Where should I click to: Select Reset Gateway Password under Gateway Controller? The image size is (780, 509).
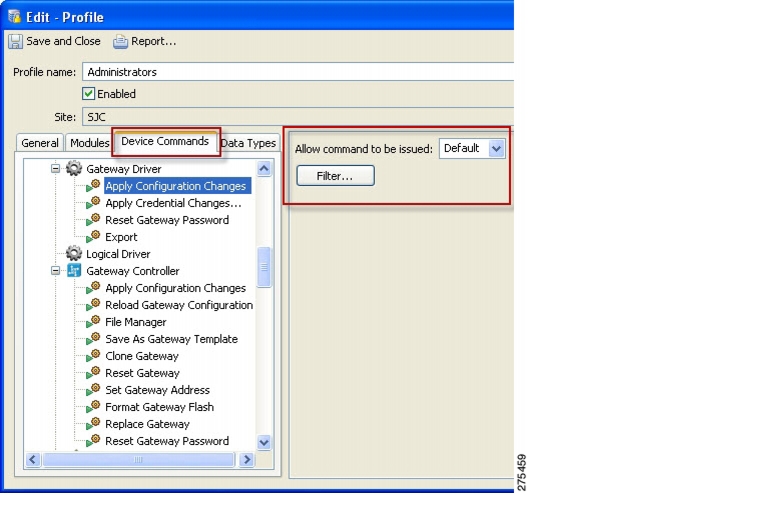point(167,441)
